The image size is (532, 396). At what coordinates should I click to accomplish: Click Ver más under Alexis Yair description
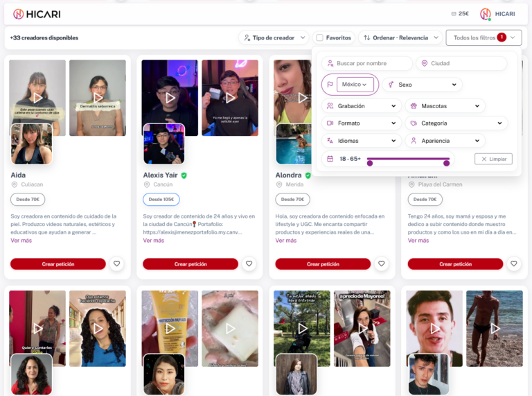[x=153, y=241]
